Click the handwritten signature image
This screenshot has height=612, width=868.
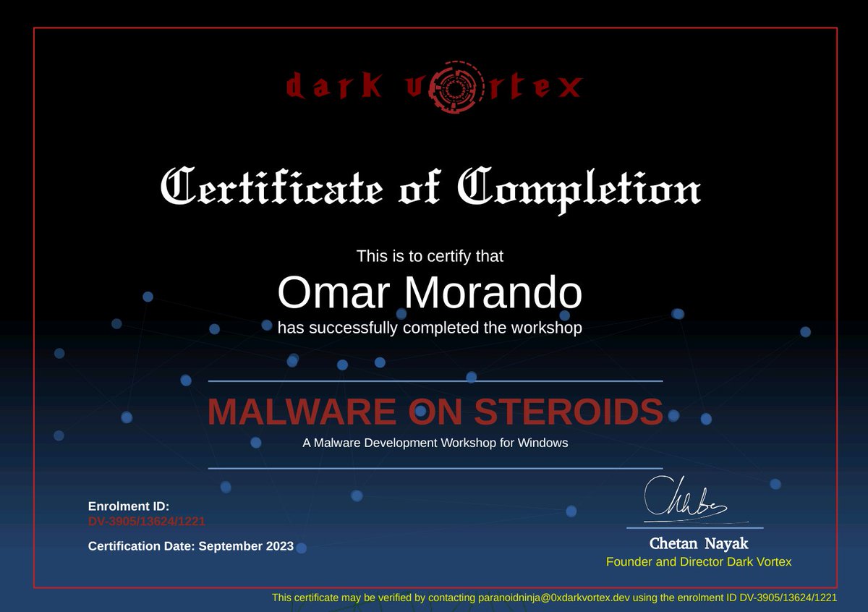694,500
